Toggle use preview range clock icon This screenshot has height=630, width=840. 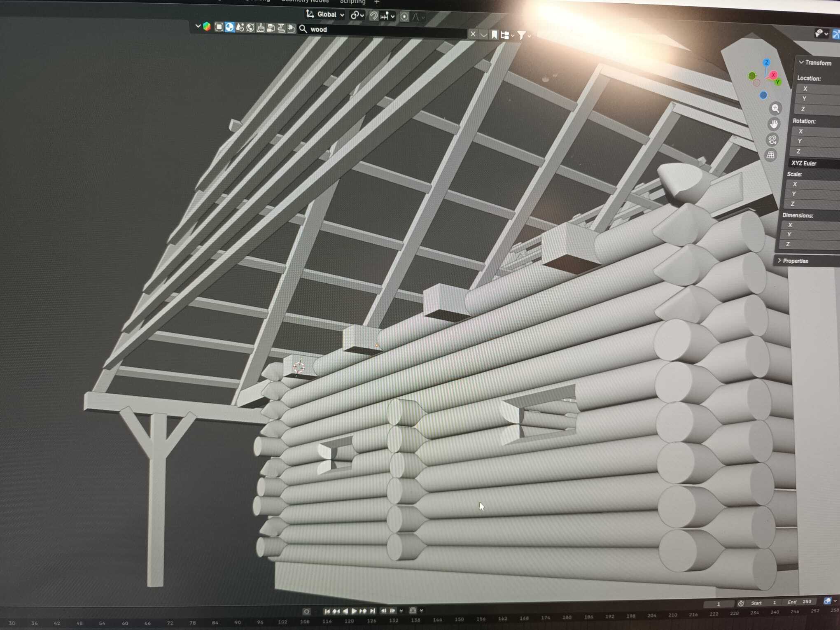(741, 603)
